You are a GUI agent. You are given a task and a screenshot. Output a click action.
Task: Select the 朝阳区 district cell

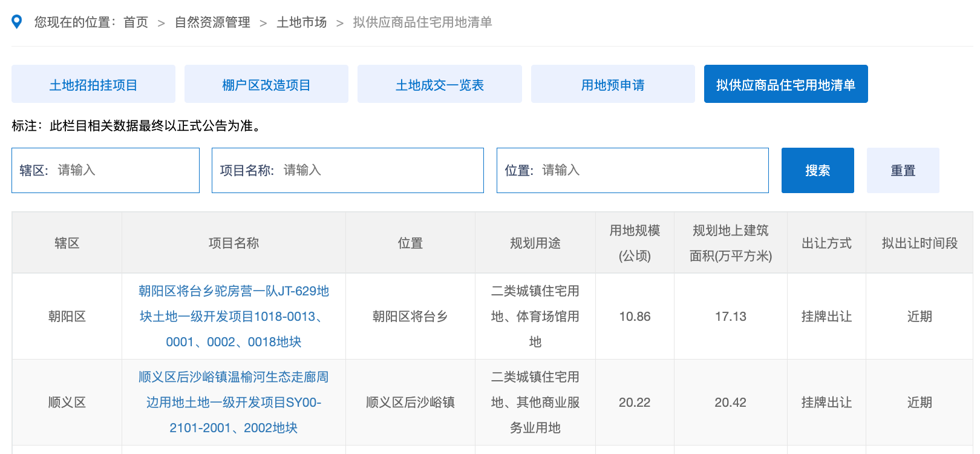click(67, 317)
